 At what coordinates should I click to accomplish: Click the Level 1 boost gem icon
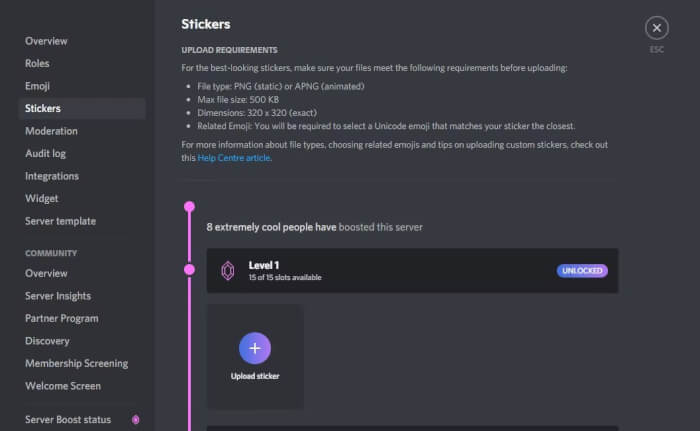pyautogui.click(x=227, y=270)
